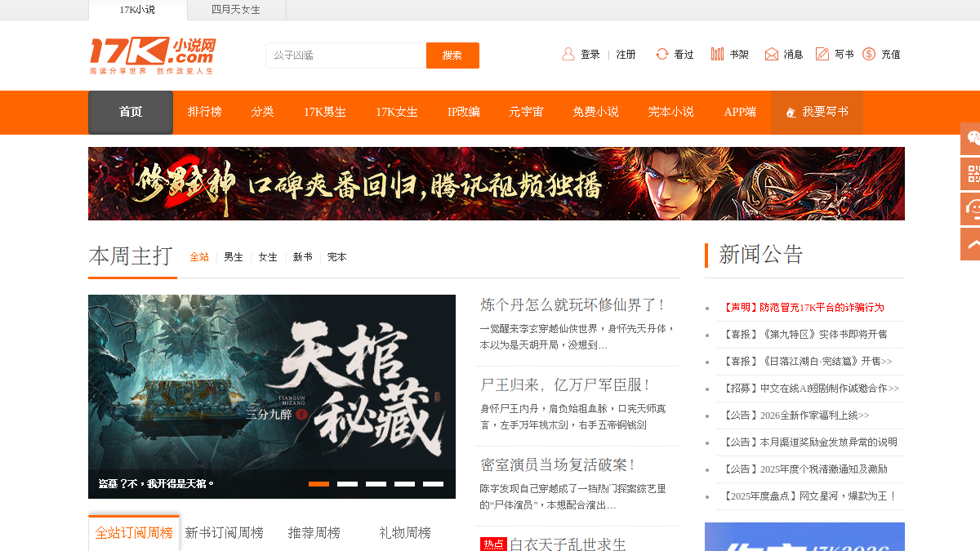
Task: Open the blue banner under notices
Action: (x=804, y=536)
